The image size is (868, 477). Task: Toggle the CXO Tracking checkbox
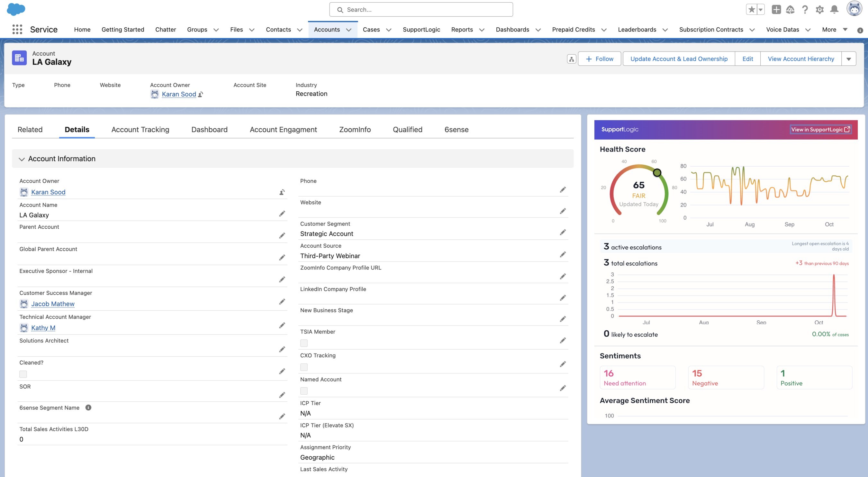304,367
